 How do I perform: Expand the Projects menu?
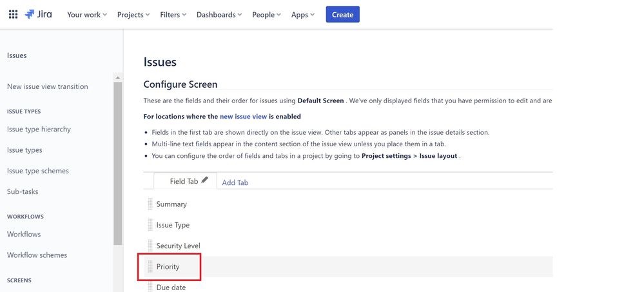(x=133, y=14)
